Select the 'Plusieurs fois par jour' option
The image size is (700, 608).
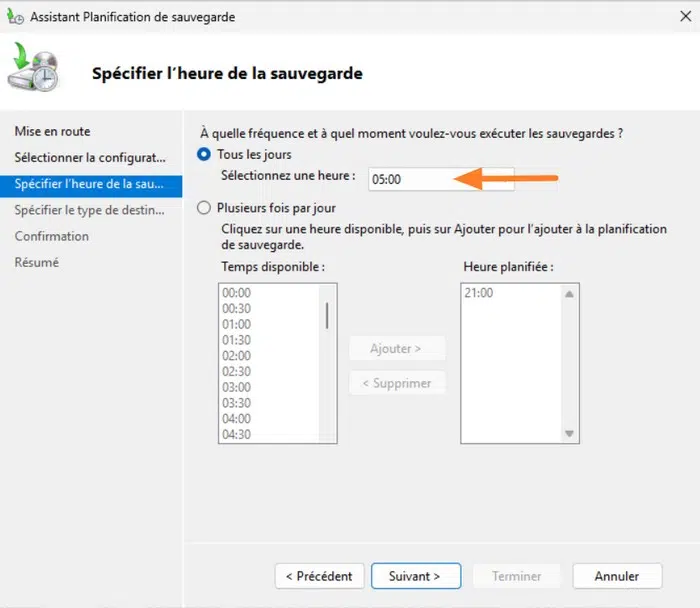pyautogui.click(x=204, y=208)
